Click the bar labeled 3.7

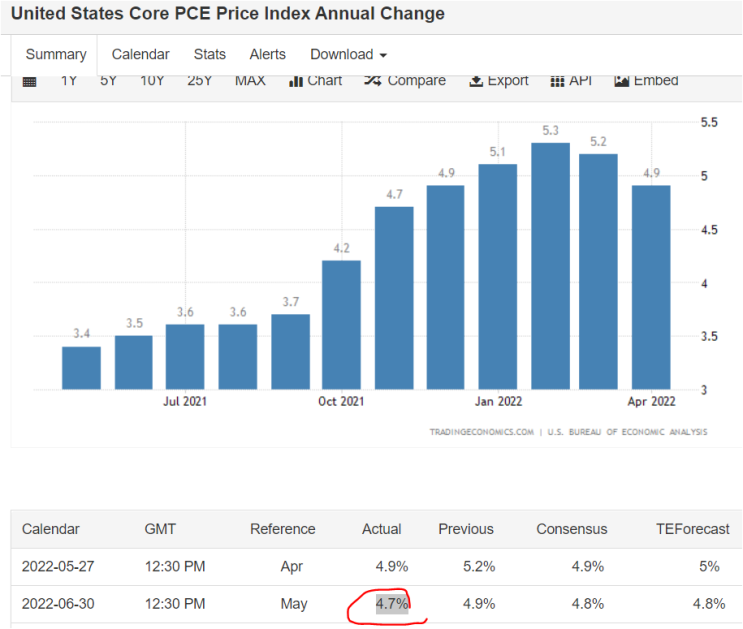click(290, 352)
